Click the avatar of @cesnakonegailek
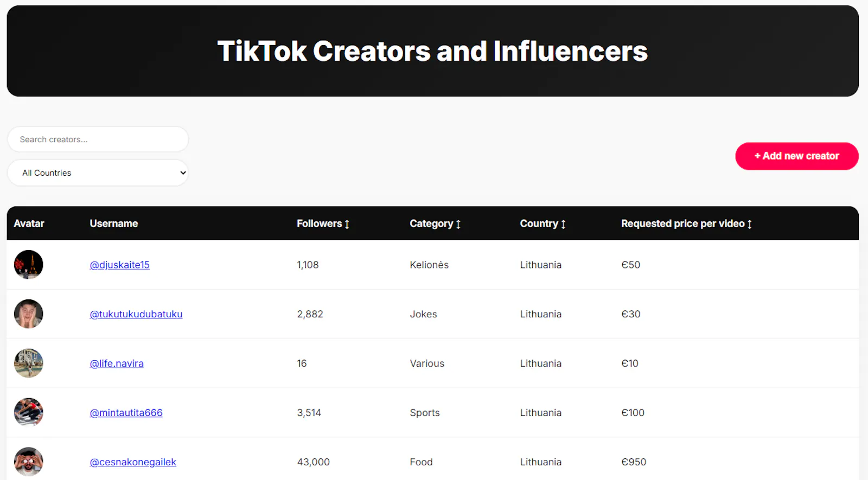The image size is (868, 480). [x=29, y=462]
